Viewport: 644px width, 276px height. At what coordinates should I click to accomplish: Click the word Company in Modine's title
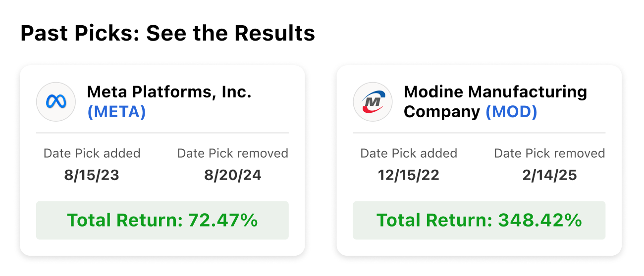coord(441,112)
